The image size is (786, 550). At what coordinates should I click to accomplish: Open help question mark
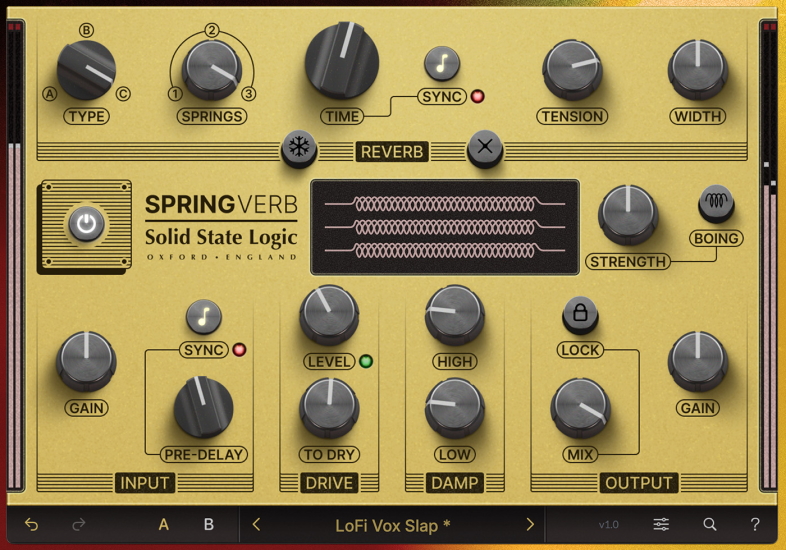(755, 524)
